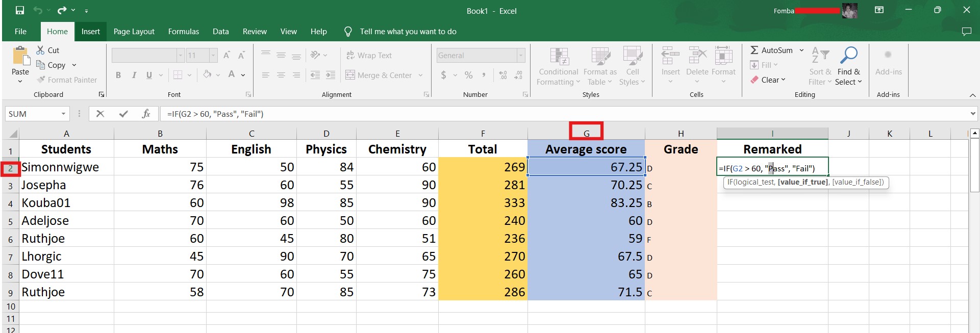Image resolution: width=980 pixels, height=333 pixels.
Task: Toggle Wrap Text option
Action: click(x=369, y=55)
